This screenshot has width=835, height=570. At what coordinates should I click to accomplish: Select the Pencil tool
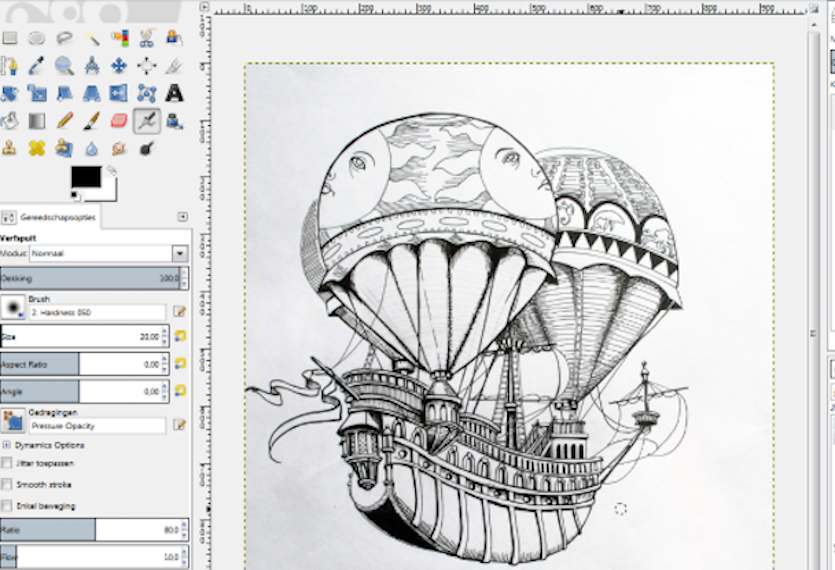tap(64, 121)
